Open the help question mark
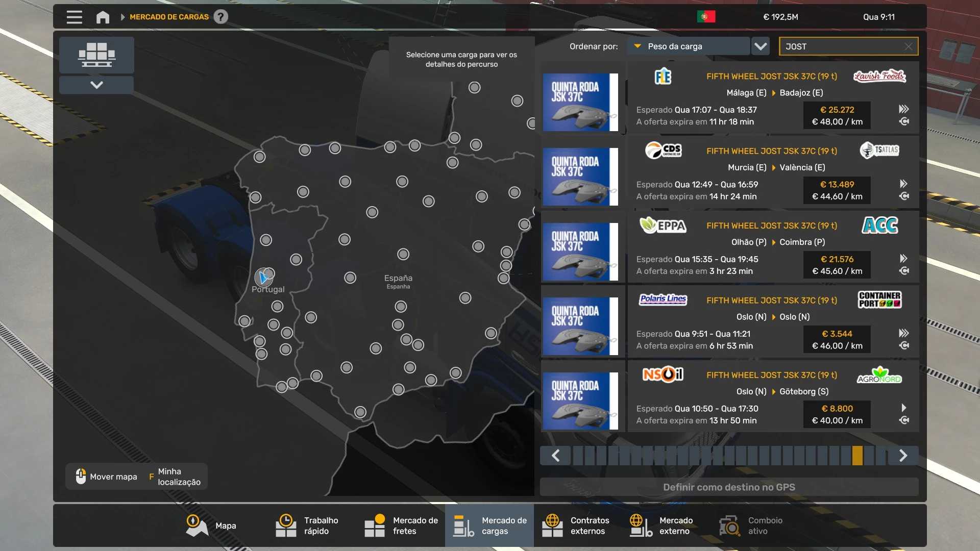This screenshot has height=551, width=980. tap(220, 17)
